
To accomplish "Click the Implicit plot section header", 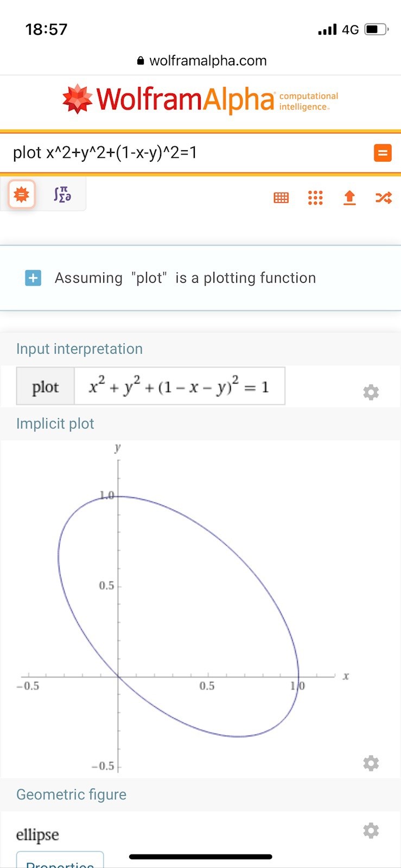I will (x=55, y=424).
